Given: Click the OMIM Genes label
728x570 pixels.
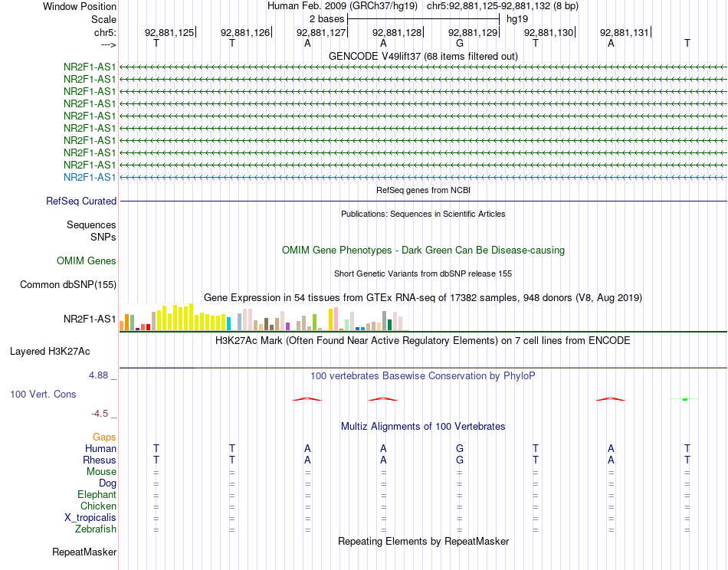Looking at the screenshot, I should point(87,260).
